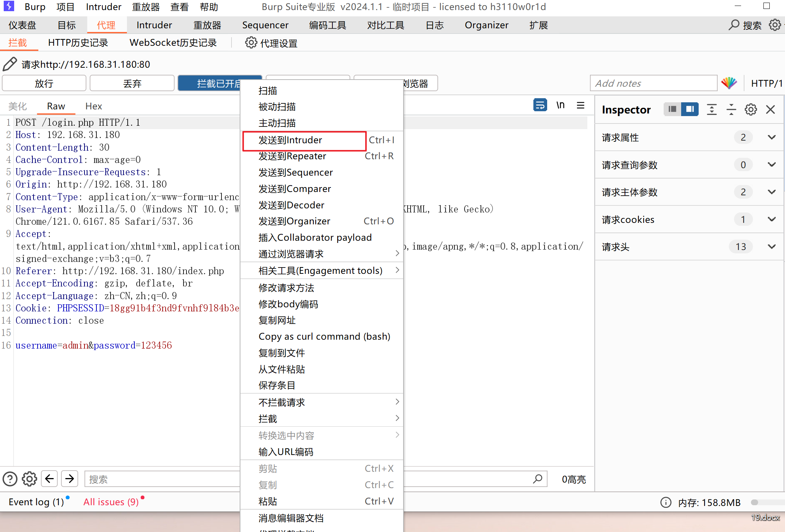
Task: Open the 帮助 menu
Action: (209, 7)
